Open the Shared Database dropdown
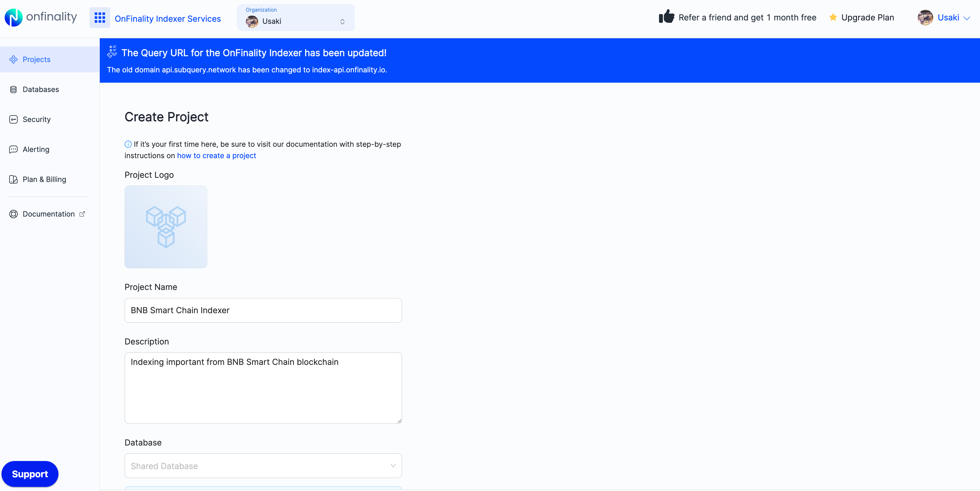Image resolution: width=980 pixels, height=491 pixels. (x=263, y=465)
